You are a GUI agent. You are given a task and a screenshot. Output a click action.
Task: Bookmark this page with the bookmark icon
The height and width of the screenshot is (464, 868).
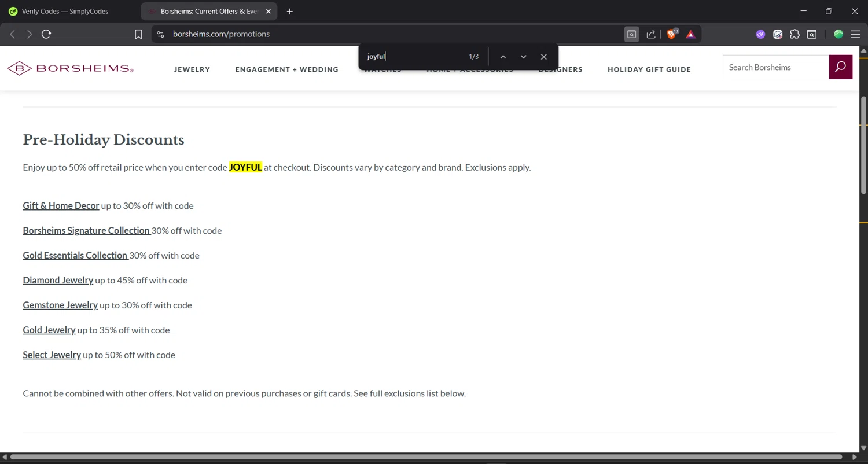pos(138,34)
